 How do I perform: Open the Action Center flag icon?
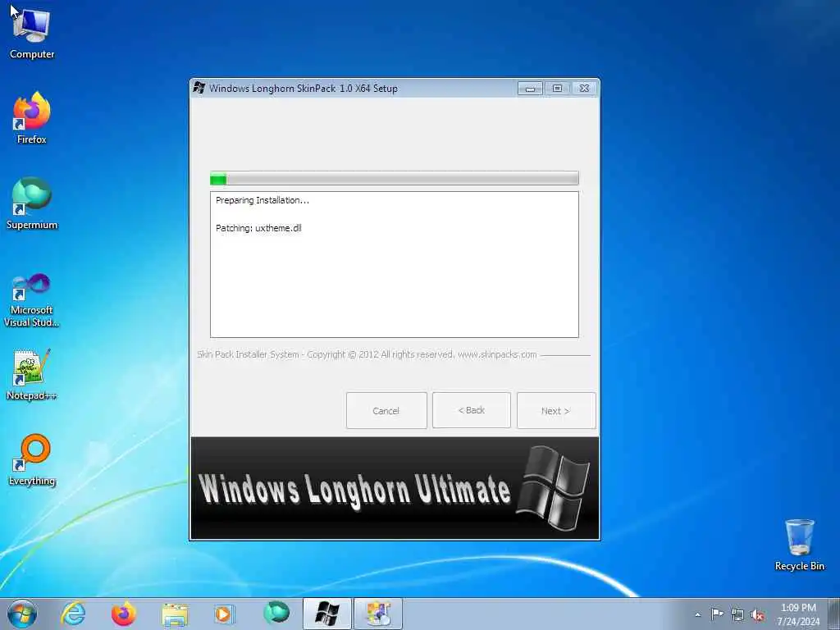coord(717,614)
